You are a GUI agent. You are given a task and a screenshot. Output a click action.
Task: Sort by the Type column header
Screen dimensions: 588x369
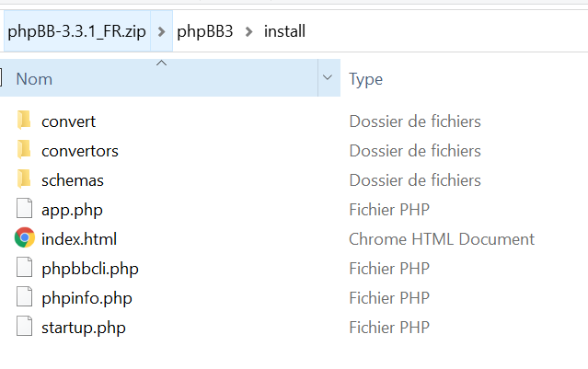tap(366, 79)
